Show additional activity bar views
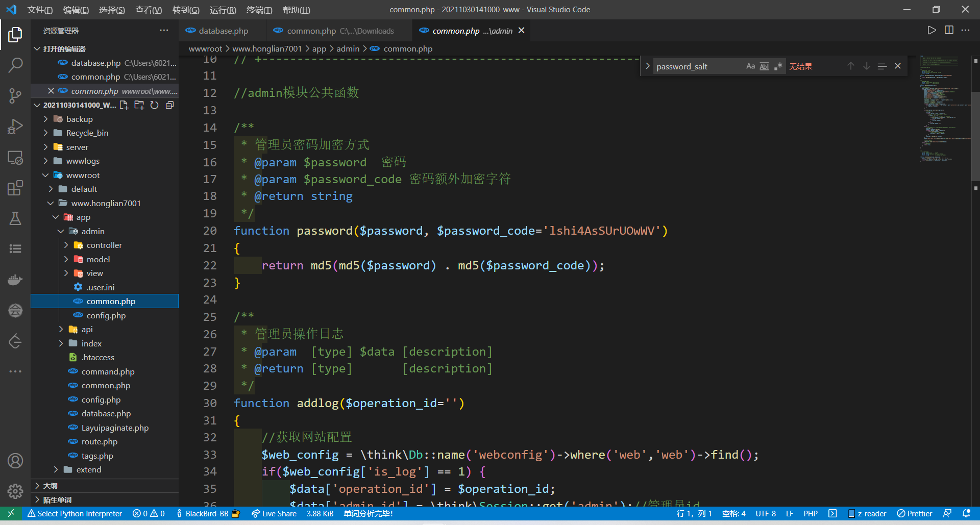This screenshot has height=525, width=980. 15,371
